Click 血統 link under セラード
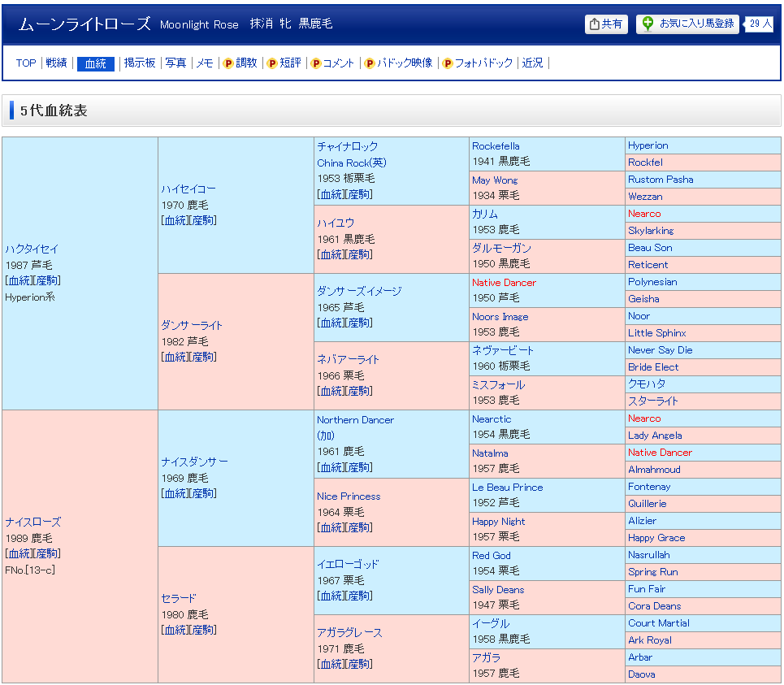 (175, 630)
